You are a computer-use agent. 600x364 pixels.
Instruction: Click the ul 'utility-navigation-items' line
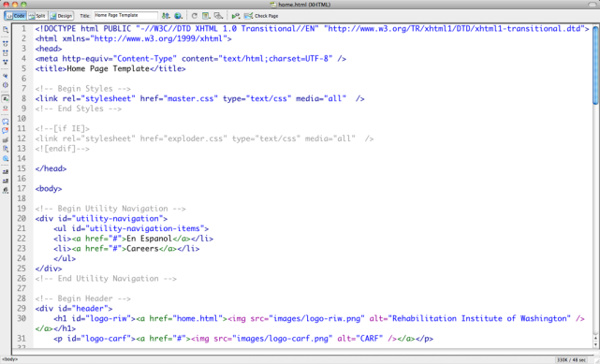(131, 228)
